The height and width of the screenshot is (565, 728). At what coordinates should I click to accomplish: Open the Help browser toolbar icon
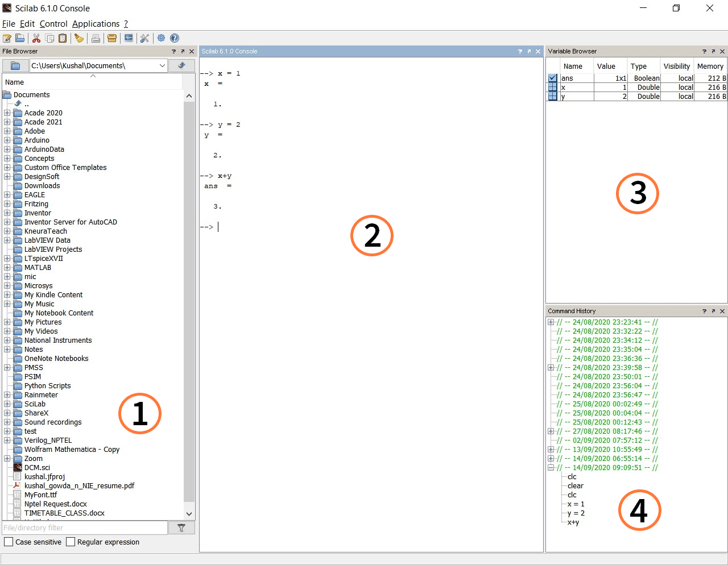175,38
